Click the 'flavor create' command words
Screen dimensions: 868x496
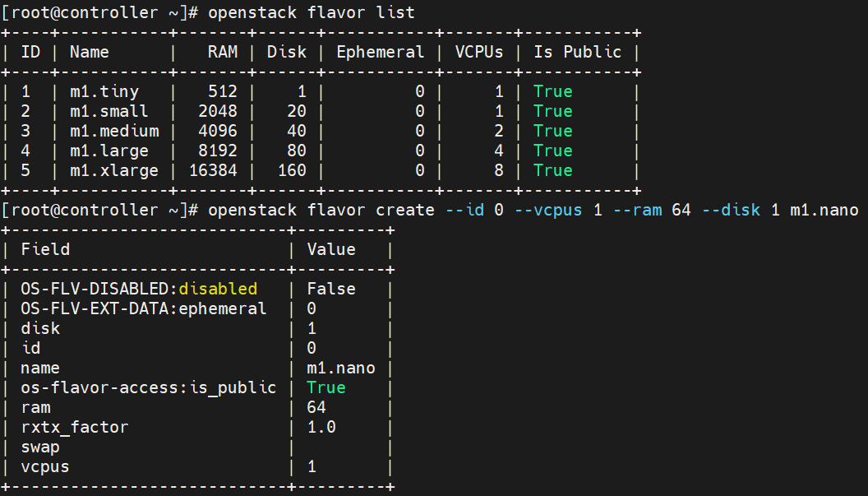tap(371, 210)
